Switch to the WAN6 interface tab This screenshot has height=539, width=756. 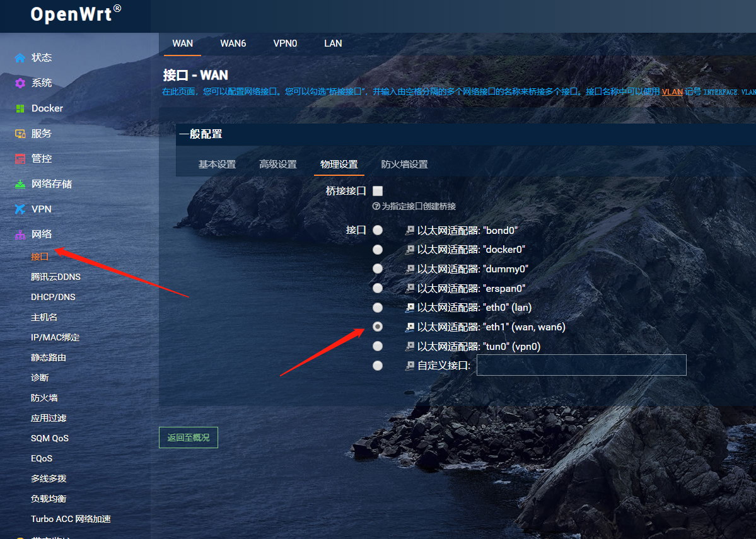[x=233, y=43]
